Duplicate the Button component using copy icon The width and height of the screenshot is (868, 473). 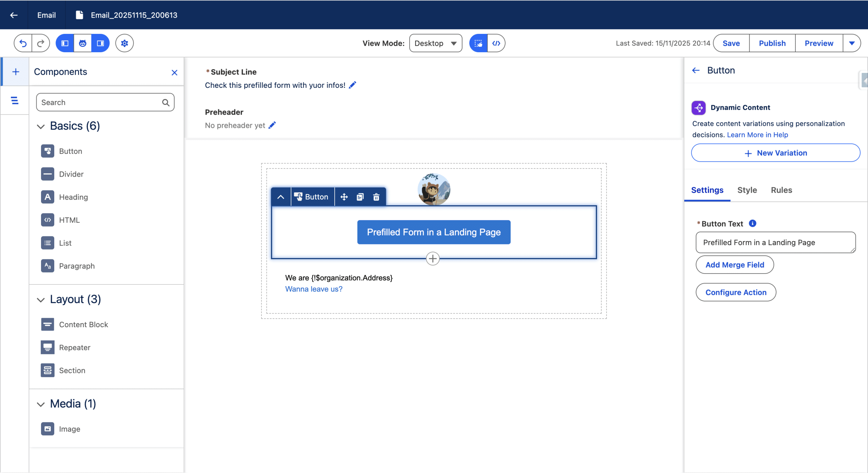point(360,197)
